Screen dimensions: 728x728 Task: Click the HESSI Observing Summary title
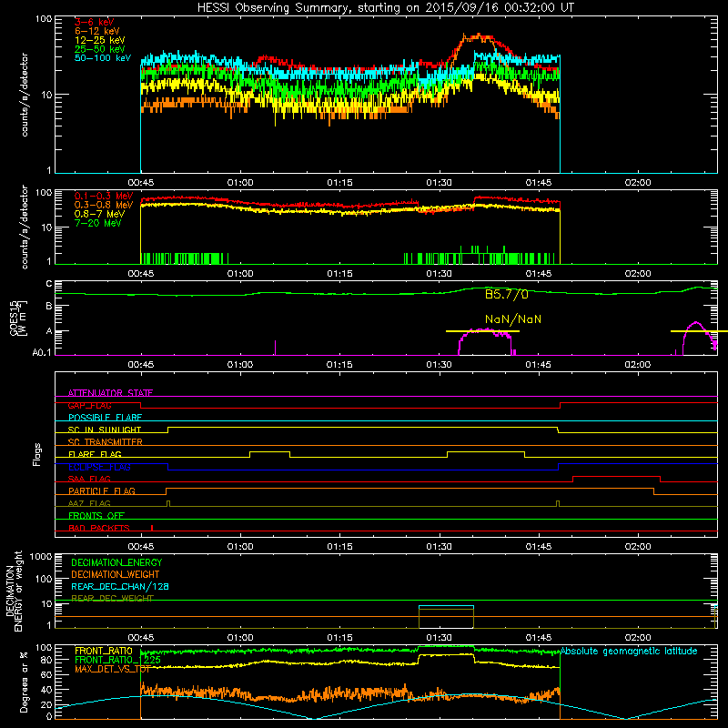pos(386,7)
